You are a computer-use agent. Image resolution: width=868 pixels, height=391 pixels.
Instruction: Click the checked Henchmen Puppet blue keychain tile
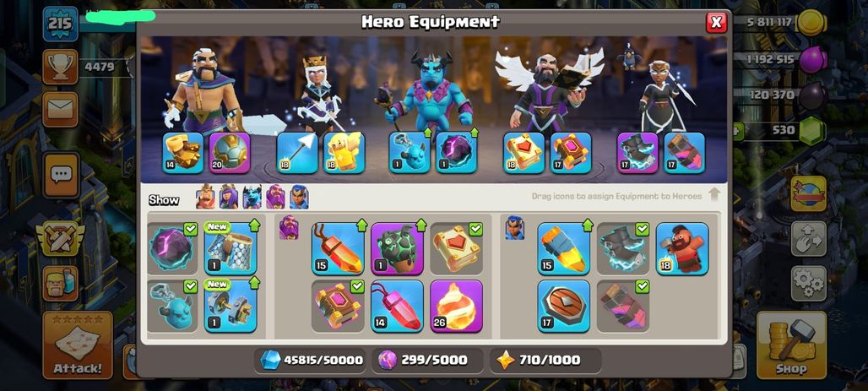172,307
